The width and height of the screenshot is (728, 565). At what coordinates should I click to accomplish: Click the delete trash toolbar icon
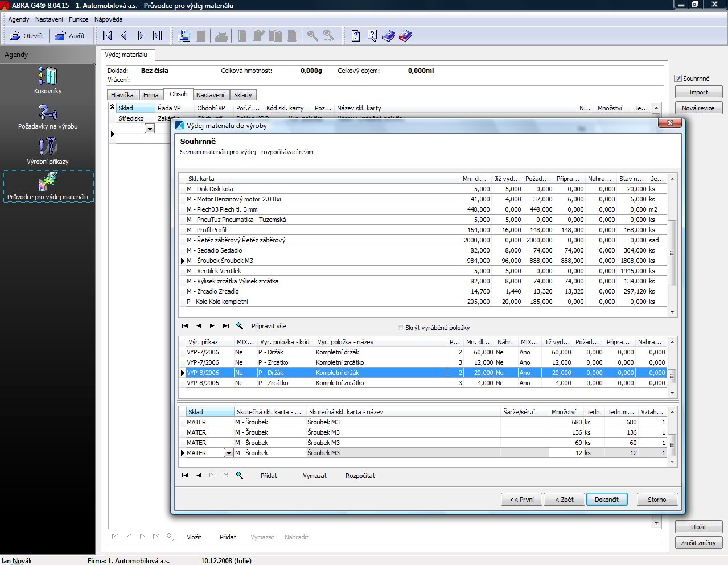click(x=292, y=36)
